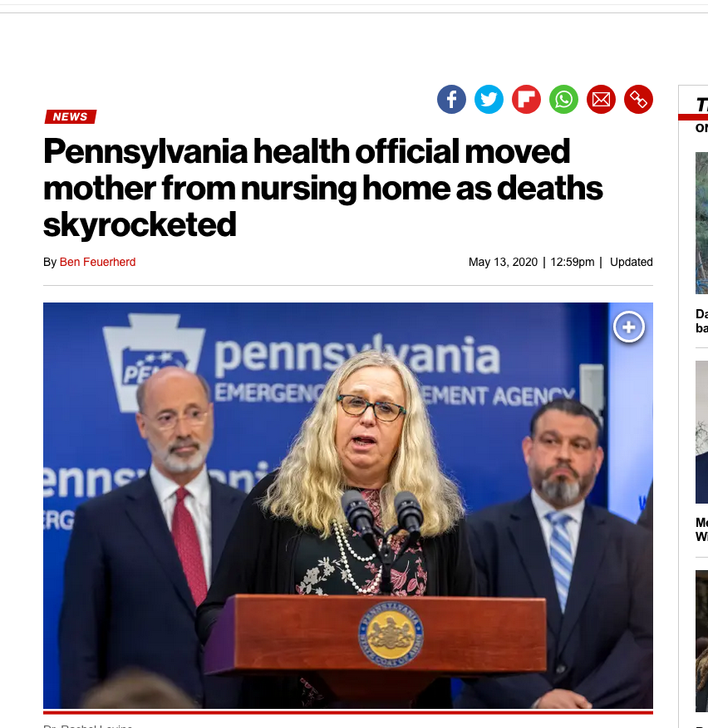708x728 pixels.
Task: Share the article via Flipboard icon
Action: pos(527,100)
